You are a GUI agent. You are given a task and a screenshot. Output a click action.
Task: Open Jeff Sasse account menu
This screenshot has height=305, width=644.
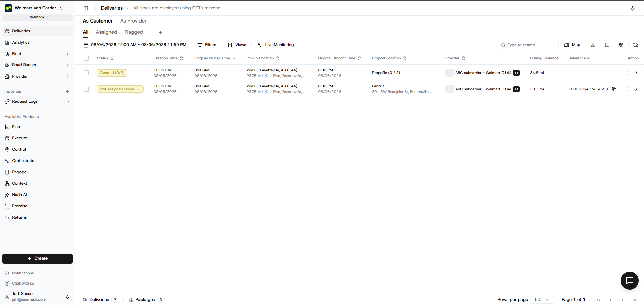point(37,296)
